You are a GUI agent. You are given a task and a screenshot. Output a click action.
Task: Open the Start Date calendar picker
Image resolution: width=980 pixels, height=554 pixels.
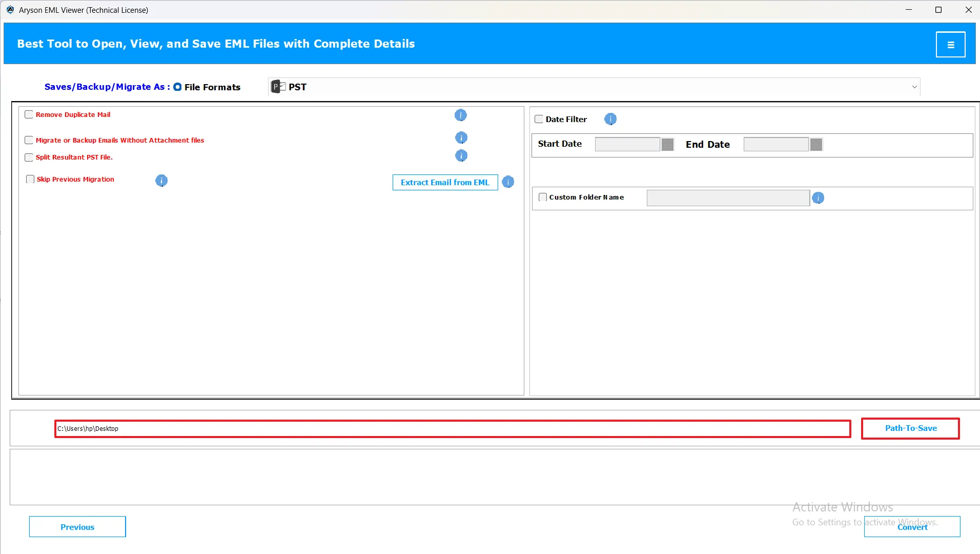(667, 145)
